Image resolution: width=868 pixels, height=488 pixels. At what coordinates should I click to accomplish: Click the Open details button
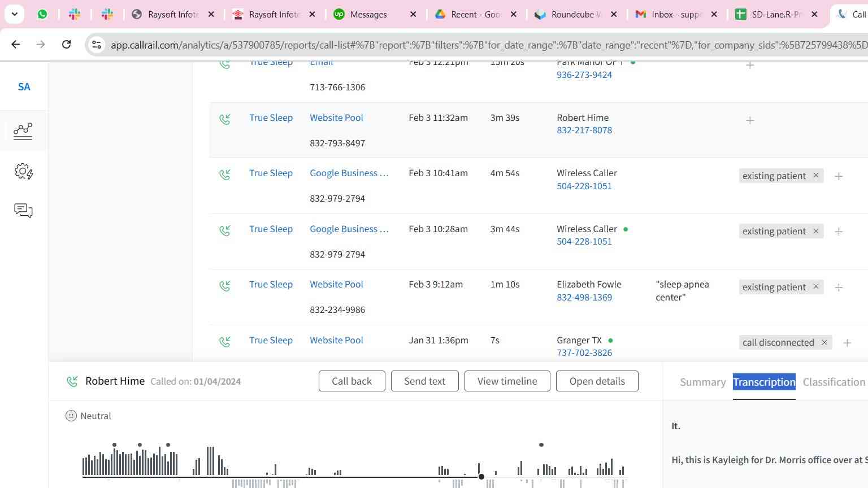click(x=597, y=381)
